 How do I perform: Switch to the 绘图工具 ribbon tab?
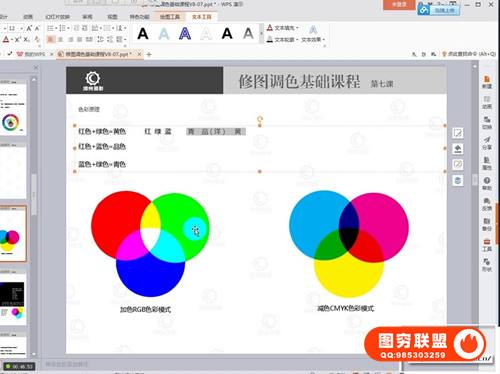(x=170, y=16)
